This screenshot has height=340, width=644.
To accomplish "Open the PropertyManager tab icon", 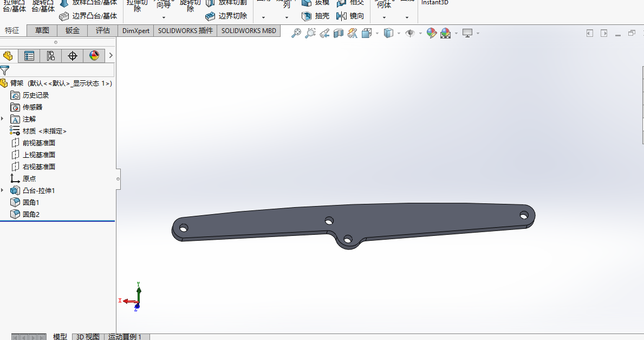I will (29, 56).
